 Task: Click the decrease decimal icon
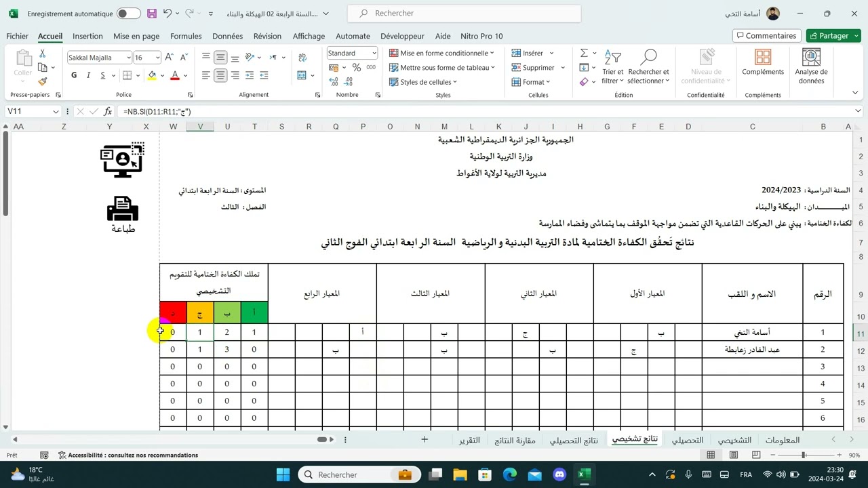(348, 82)
